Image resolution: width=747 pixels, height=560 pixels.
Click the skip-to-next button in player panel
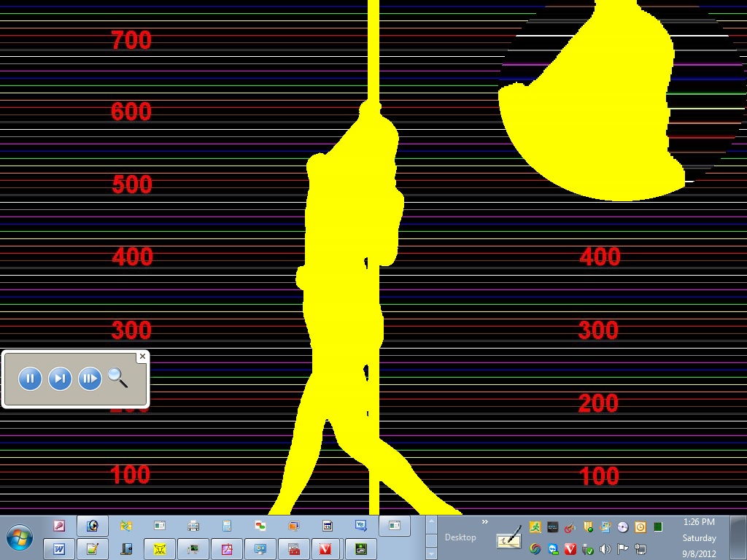click(x=60, y=378)
